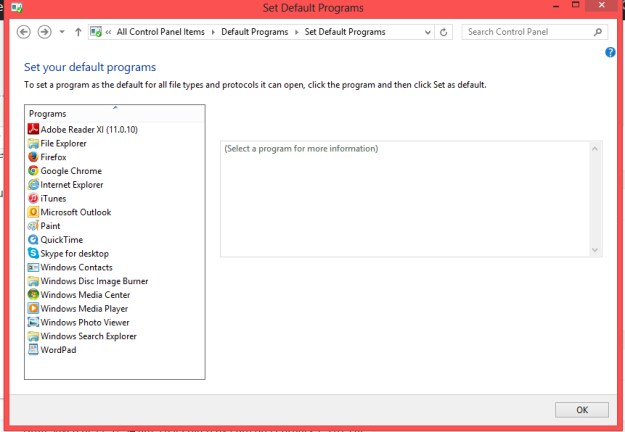Click the Windows Photo Viewer icon
Image resolution: width=625 pixels, height=432 pixels.
[x=33, y=322]
